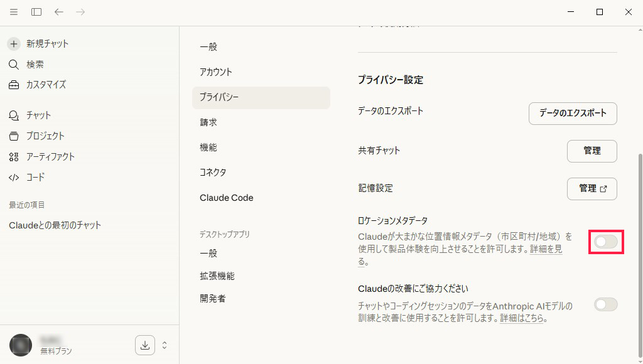Select the カスタマイズ briefcase icon
Image resolution: width=643 pixels, height=364 pixels.
(x=13, y=85)
